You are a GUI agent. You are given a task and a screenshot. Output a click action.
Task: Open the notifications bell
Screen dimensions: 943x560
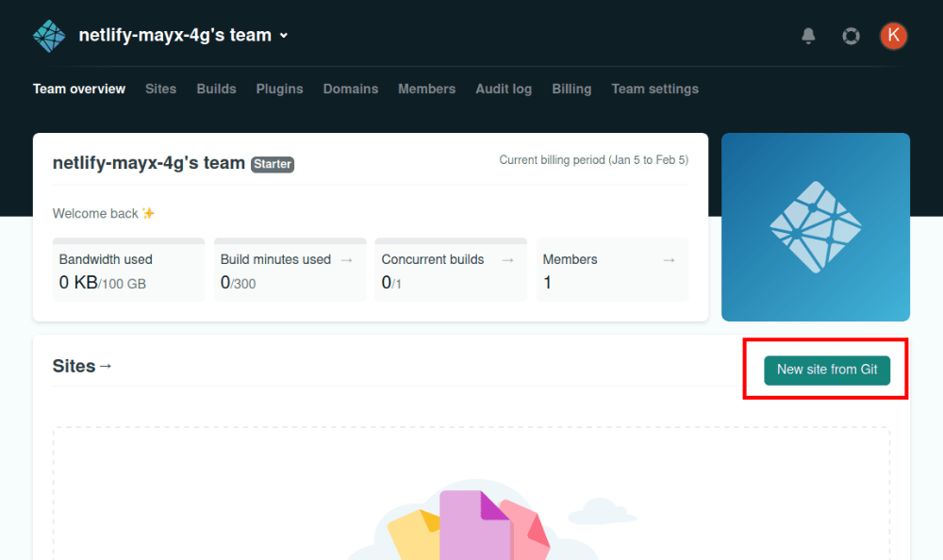tap(808, 35)
